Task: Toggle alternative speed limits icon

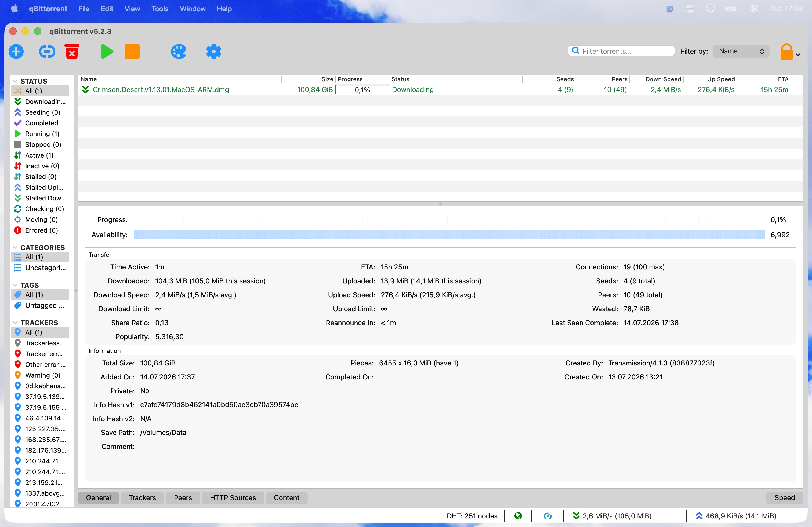Action: [x=548, y=516]
